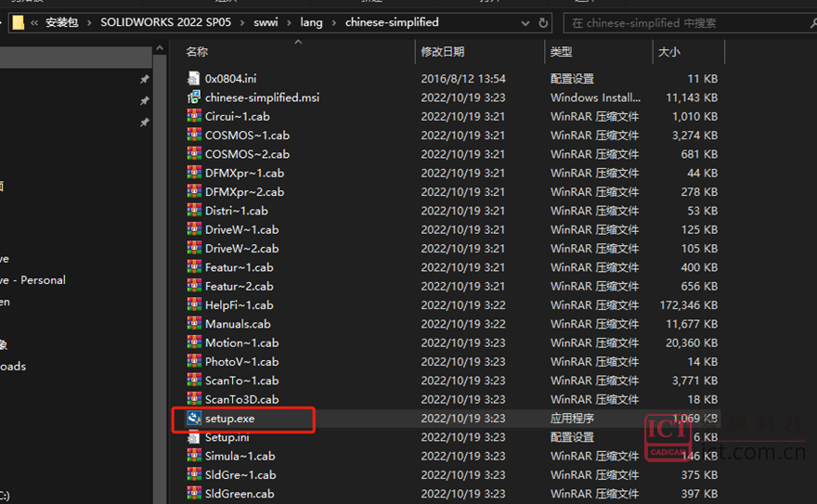Click the ScanTo~1.cab archive icon
This screenshot has height=504, width=817.
click(194, 381)
